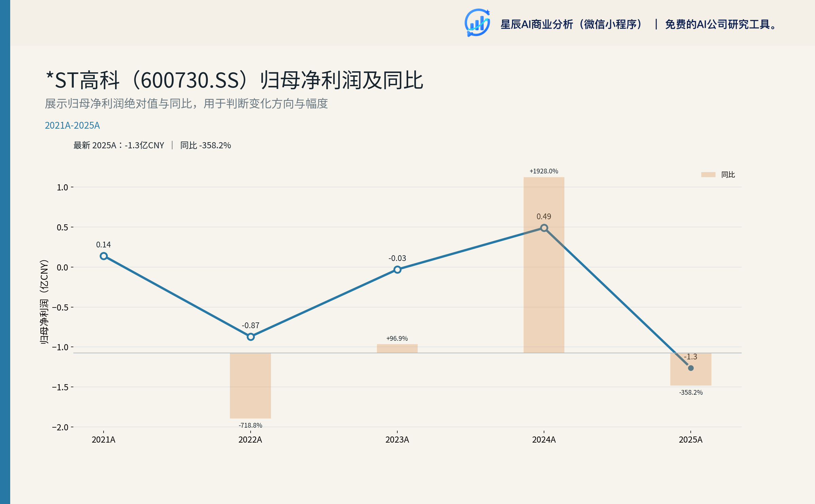Select the 2023A data point at -0.03
815x504 pixels.
pyautogui.click(x=397, y=269)
